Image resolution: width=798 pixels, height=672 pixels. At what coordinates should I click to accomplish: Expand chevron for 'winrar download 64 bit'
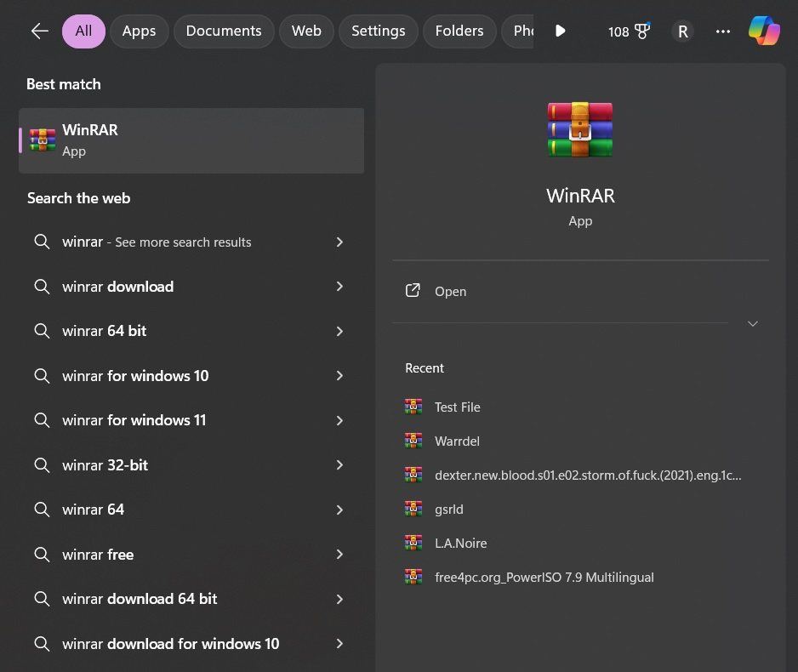[x=339, y=599]
